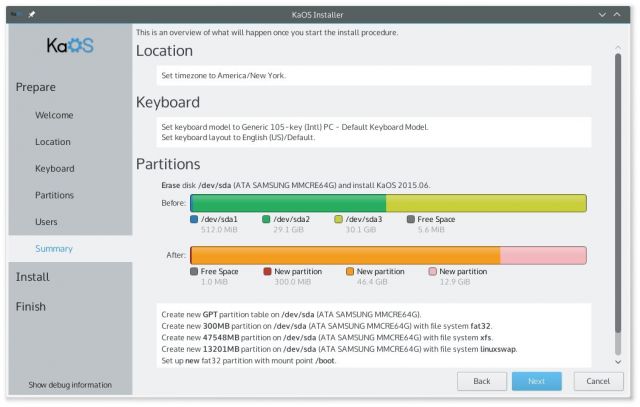Click the Next button

click(x=536, y=381)
